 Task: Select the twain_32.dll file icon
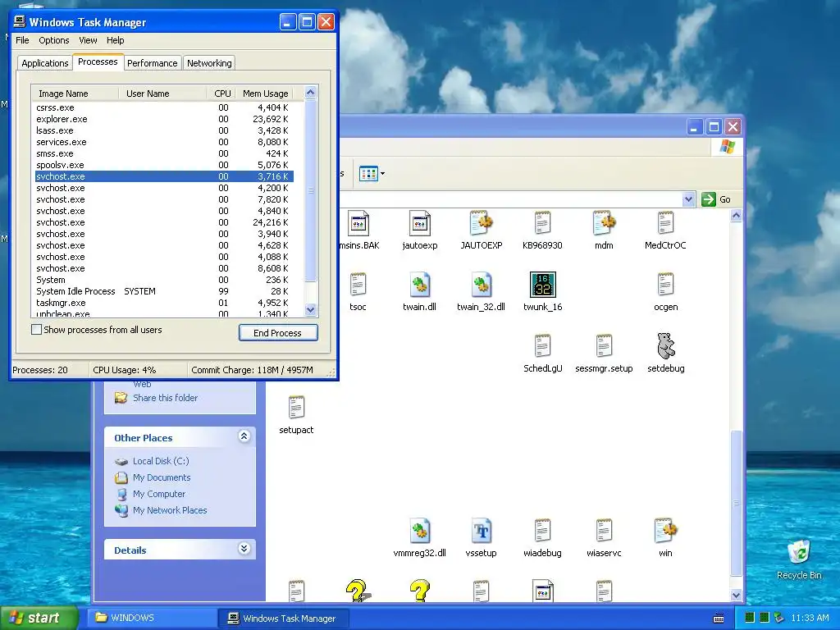[x=481, y=285]
